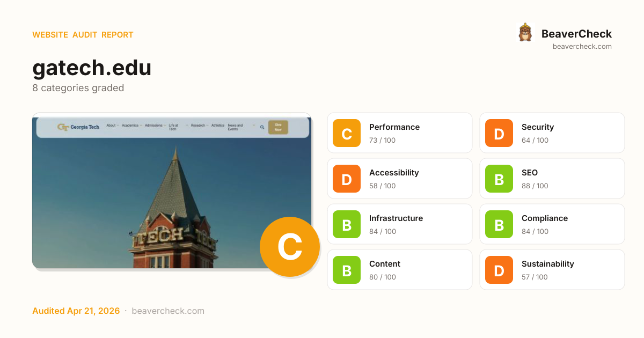Click the Performance grade C badge

(x=347, y=133)
